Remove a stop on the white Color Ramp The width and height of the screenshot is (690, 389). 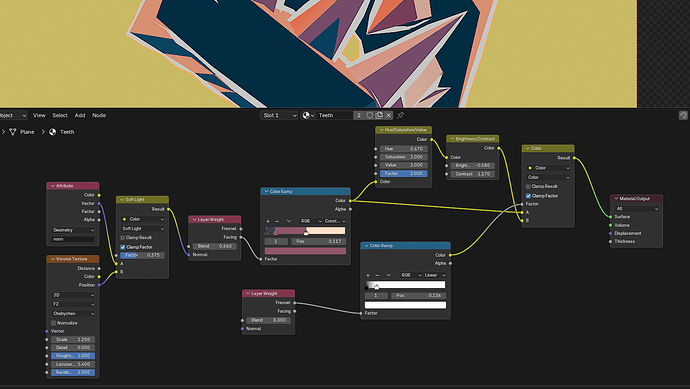377,275
